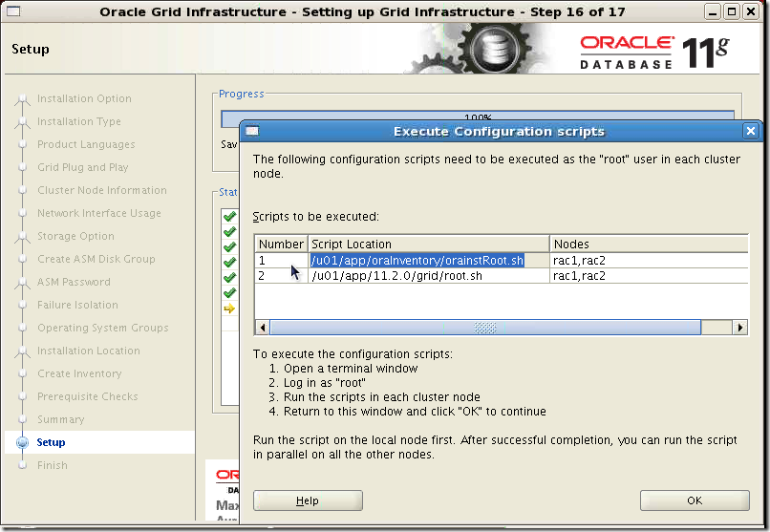
Task: Select ASM Password step in sidebar
Action: pyautogui.click(x=74, y=282)
